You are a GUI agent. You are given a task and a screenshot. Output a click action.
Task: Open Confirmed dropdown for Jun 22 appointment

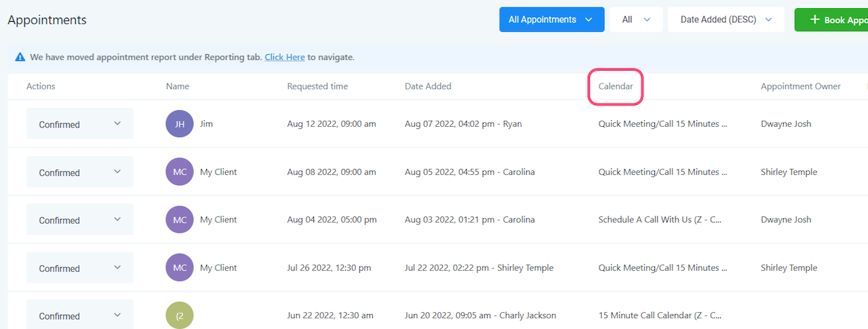point(80,315)
